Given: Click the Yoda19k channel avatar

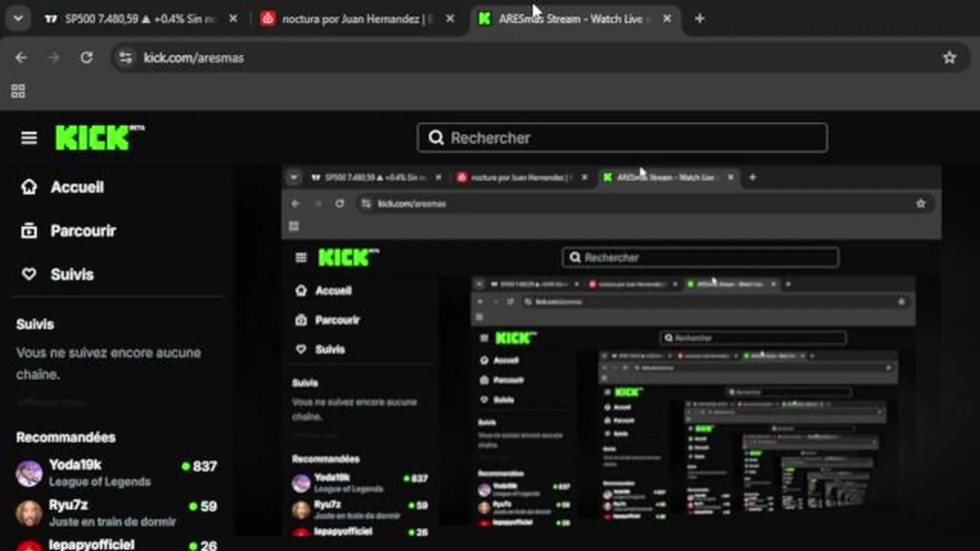Looking at the screenshot, I should [x=29, y=473].
